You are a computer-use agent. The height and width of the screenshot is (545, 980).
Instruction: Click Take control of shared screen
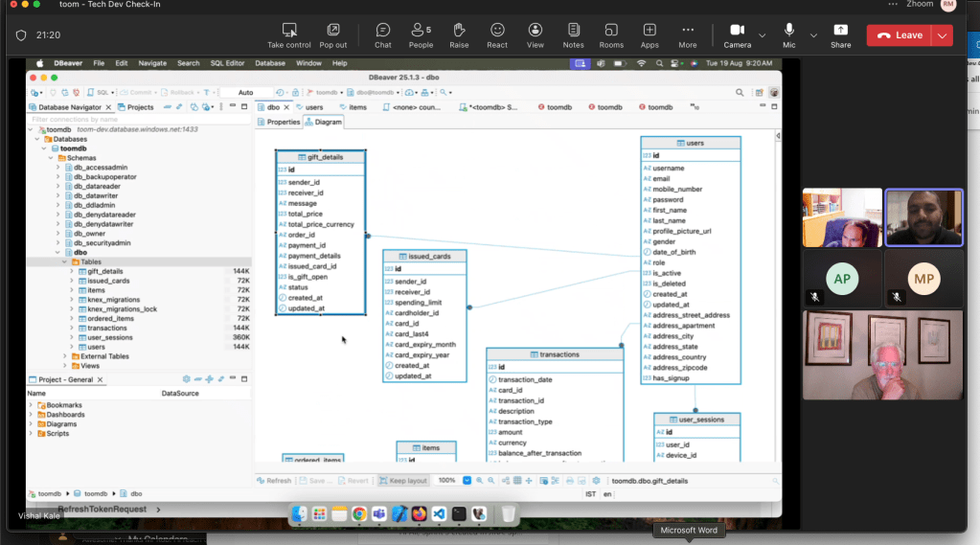pyautogui.click(x=288, y=35)
